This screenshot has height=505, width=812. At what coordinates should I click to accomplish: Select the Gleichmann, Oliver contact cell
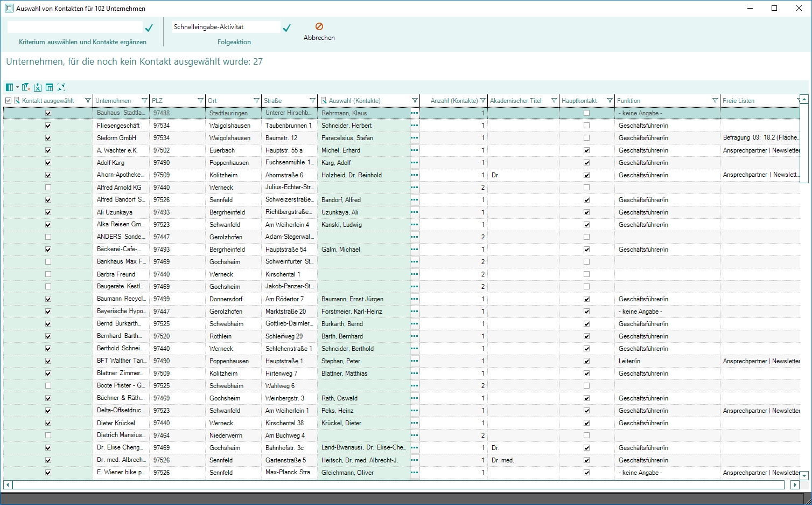tap(364, 473)
